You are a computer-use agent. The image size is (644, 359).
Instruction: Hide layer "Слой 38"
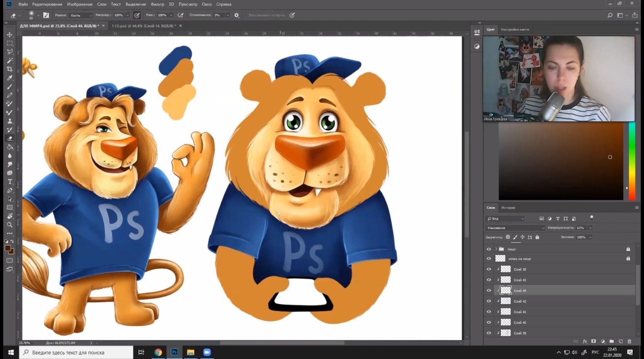489,269
